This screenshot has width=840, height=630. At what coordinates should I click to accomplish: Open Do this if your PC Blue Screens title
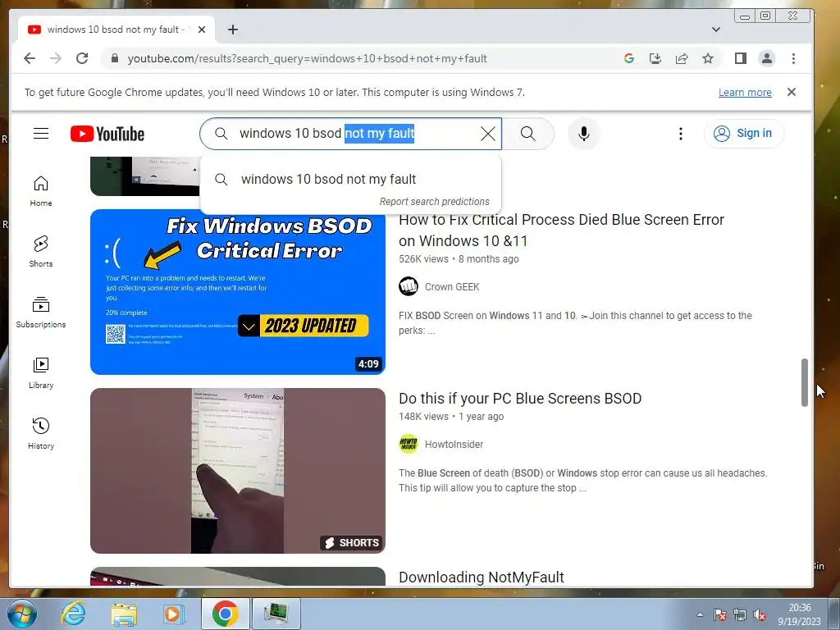(520, 399)
